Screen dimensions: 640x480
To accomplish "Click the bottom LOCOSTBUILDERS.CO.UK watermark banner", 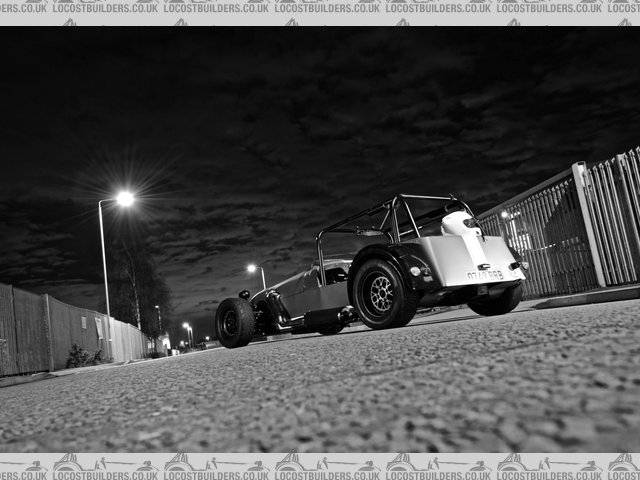I will (320, 465).
